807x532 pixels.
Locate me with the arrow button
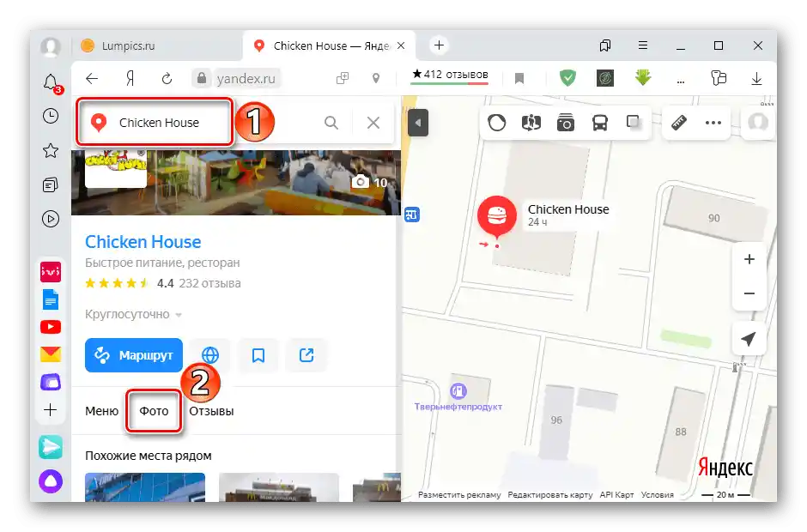[x=749, y=338]
